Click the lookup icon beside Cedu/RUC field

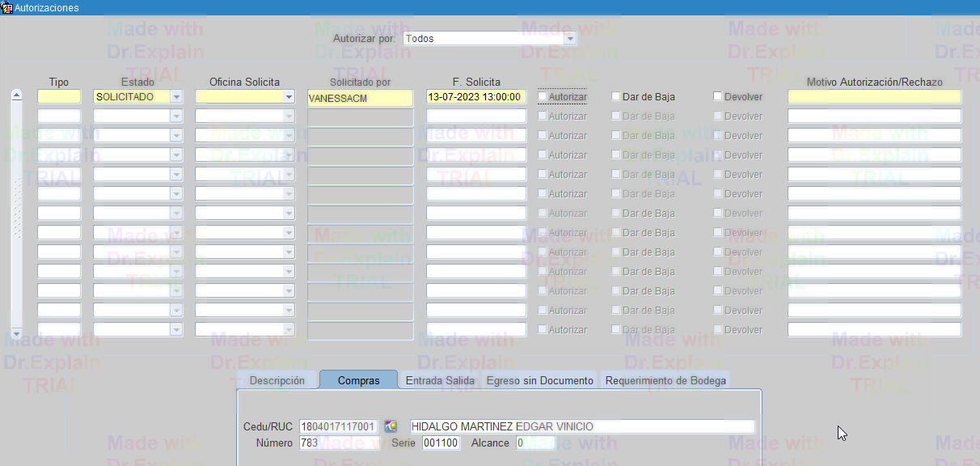(391, 426)
